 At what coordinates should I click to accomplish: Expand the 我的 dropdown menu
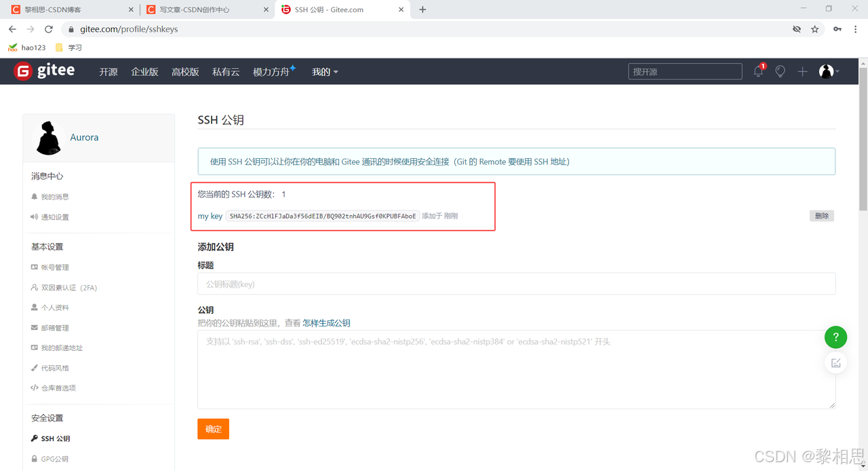[x=325, y=72]
